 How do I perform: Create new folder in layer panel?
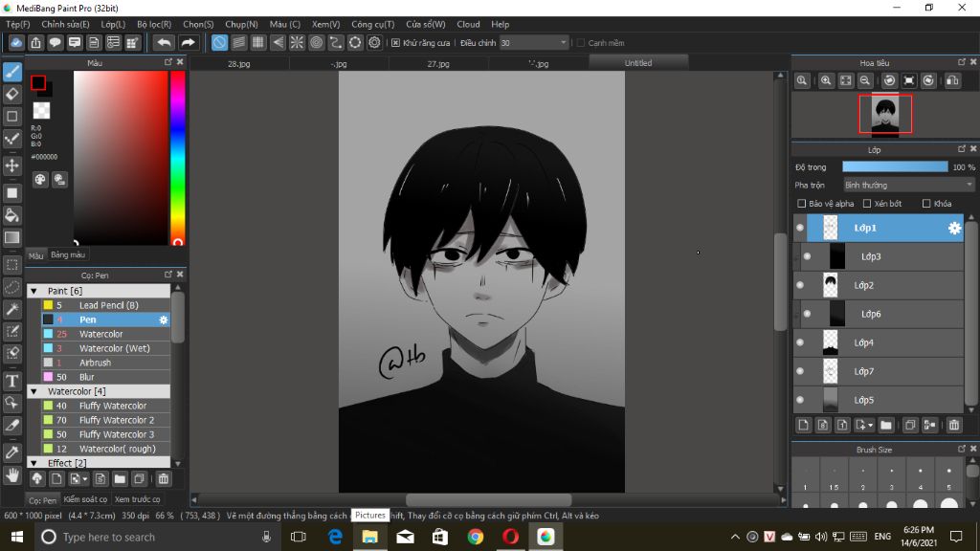coord(885,425)
